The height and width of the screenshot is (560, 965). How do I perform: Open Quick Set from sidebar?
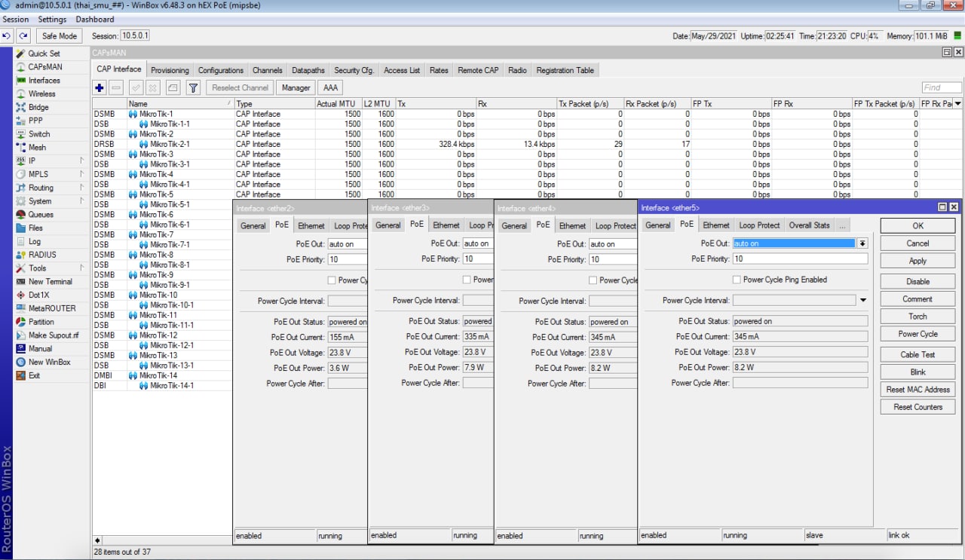tap(44, 54)
